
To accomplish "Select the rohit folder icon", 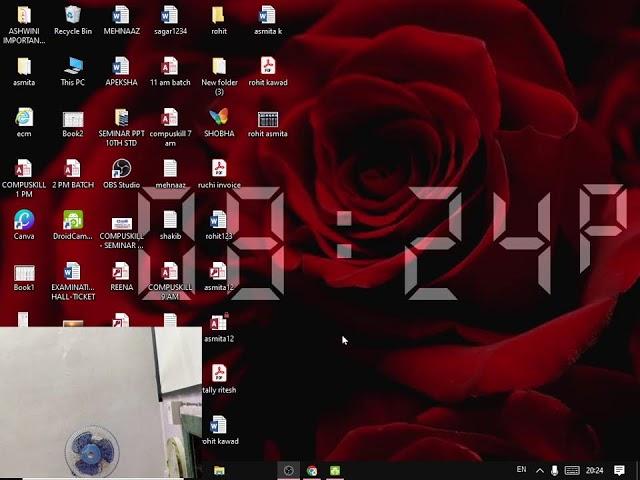I will click(219, 20).
